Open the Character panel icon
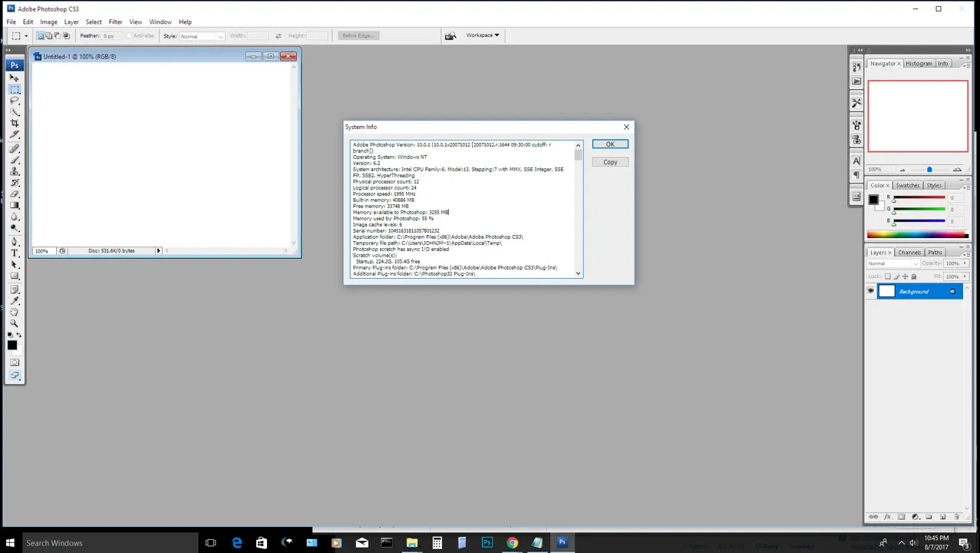 click(x=856, y=161)
